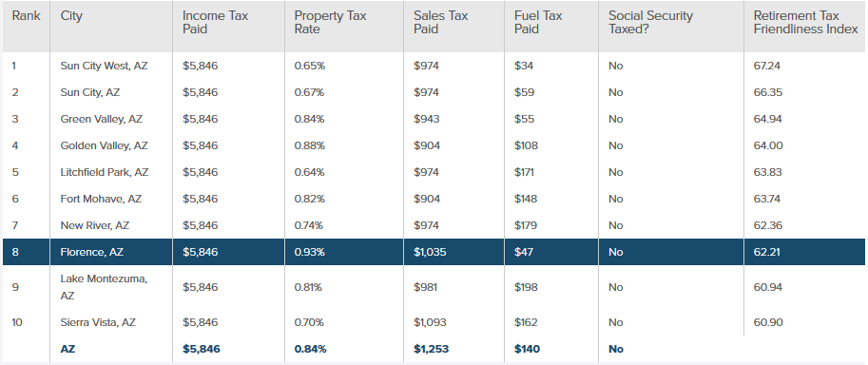Click the Rank column header
868x365 pixels.
pyautogui.click(x=26, y=16)
